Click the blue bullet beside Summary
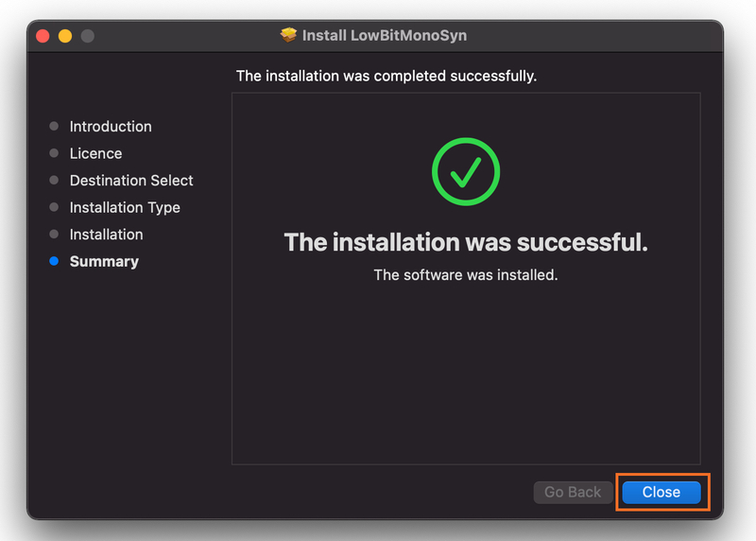Image resolution: width=756 pixels, height=541 pixels. pyautogui.click(x=54, y=261)
